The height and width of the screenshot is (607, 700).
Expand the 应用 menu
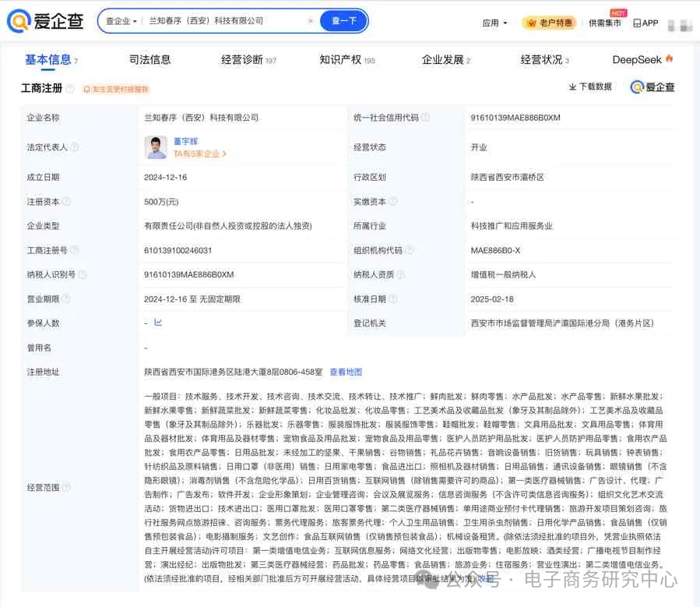coord(494,23)
